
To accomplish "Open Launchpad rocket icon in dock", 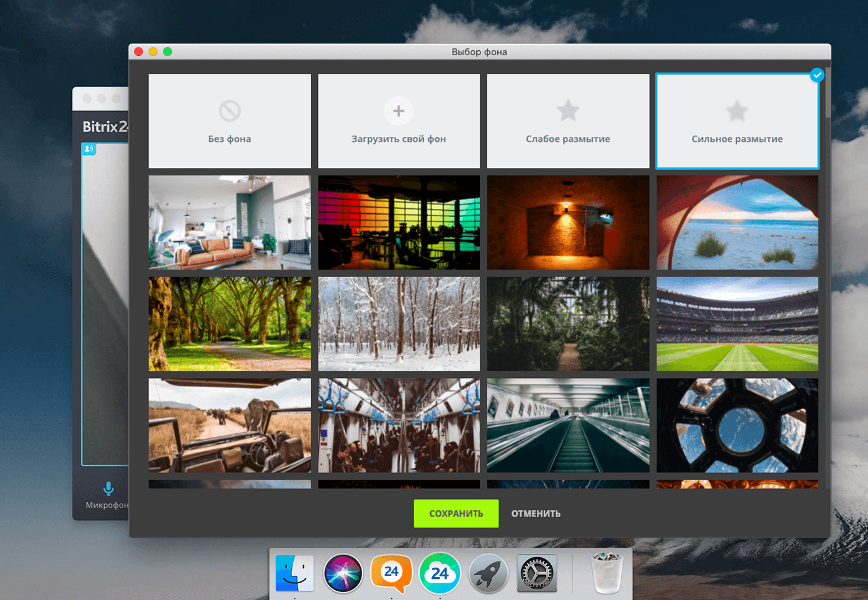I will (x=488, y=573).
